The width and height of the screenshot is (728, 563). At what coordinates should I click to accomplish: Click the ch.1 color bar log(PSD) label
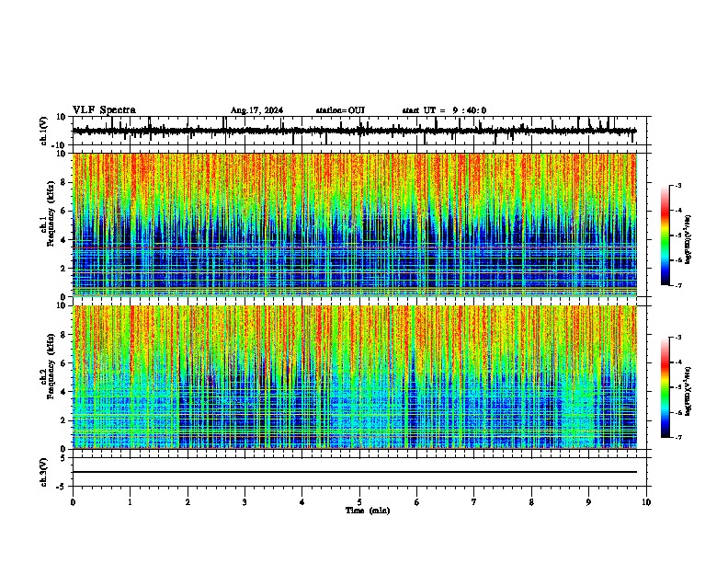[x=688, y=240]
